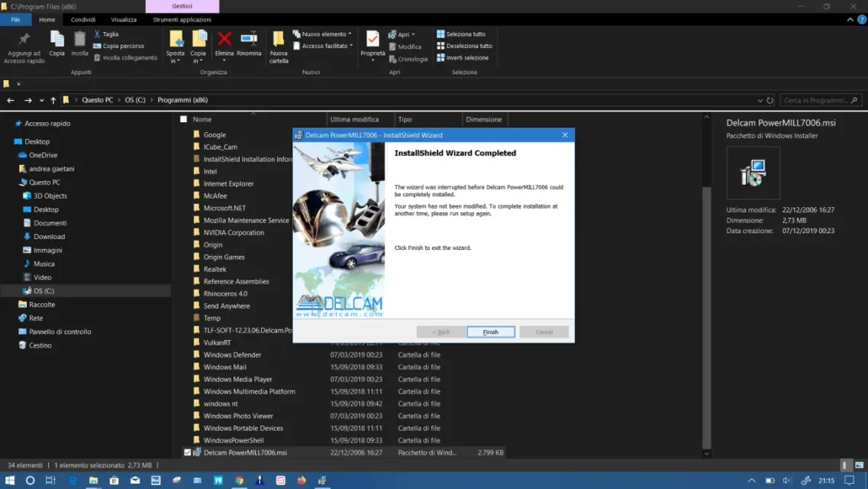This screenshot has width=868, height=489.
Task: Go forward with the forward arrow
Action: (x=27, y=100)
